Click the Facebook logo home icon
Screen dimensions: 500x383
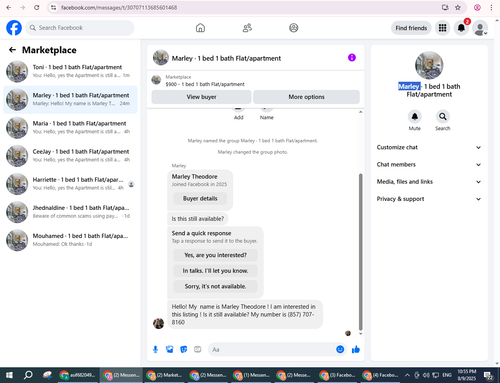pyautogui.click(x=14, y=28)
